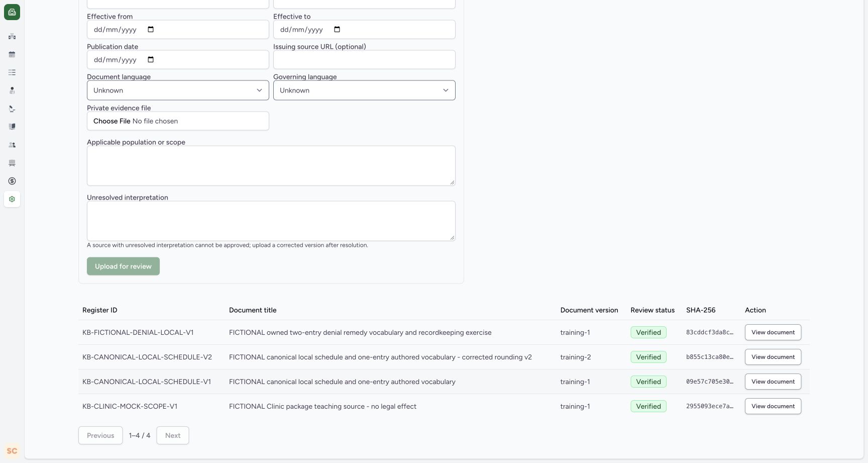Click the Verified badge for KB-CLINIC-MOCK-SCOPE-V1

pyautogui.click(x=648, y=406)
